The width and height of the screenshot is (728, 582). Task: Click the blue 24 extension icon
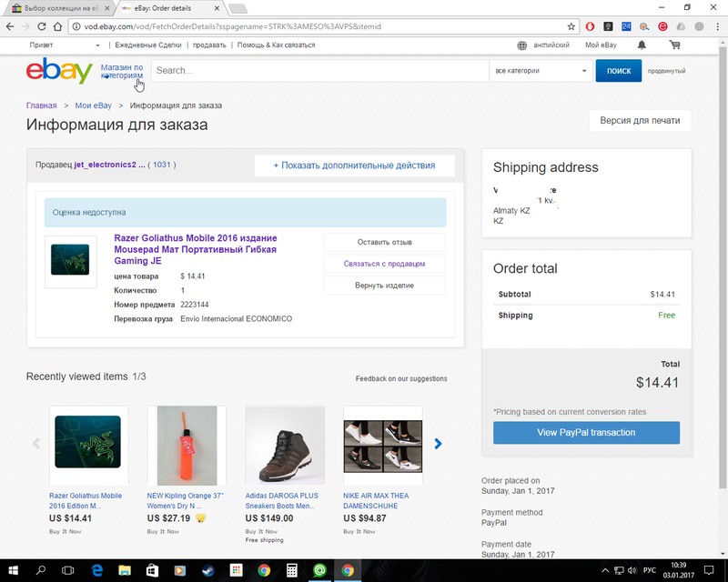pyautogui.click(x=626, y=26)
